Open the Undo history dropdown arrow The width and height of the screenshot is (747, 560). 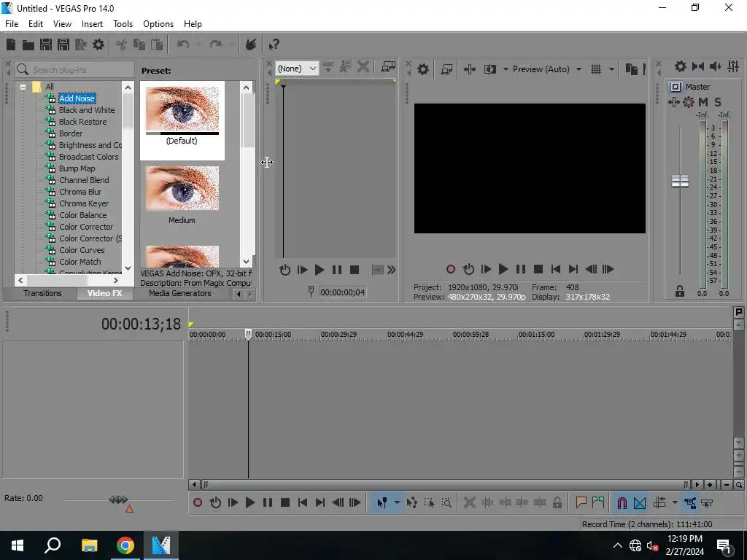pyautogui.click(x=198, y=44)
